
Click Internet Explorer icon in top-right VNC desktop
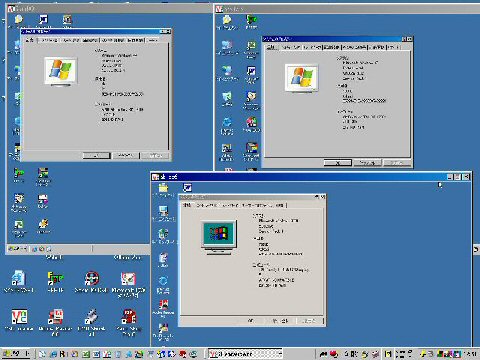(x=227, y=122)
